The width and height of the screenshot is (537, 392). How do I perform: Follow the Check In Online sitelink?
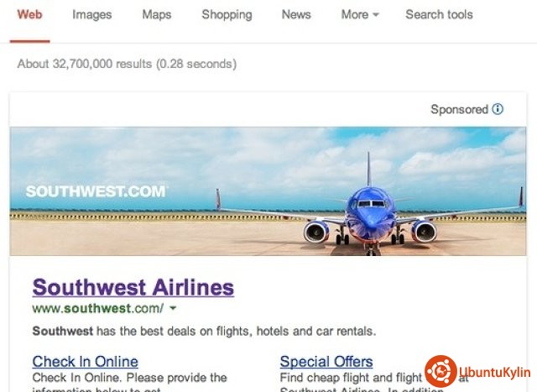click(x=86, y=362)
